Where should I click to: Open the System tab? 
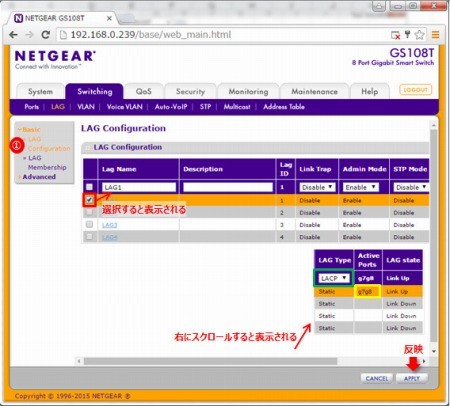click(x=40, y=92)
